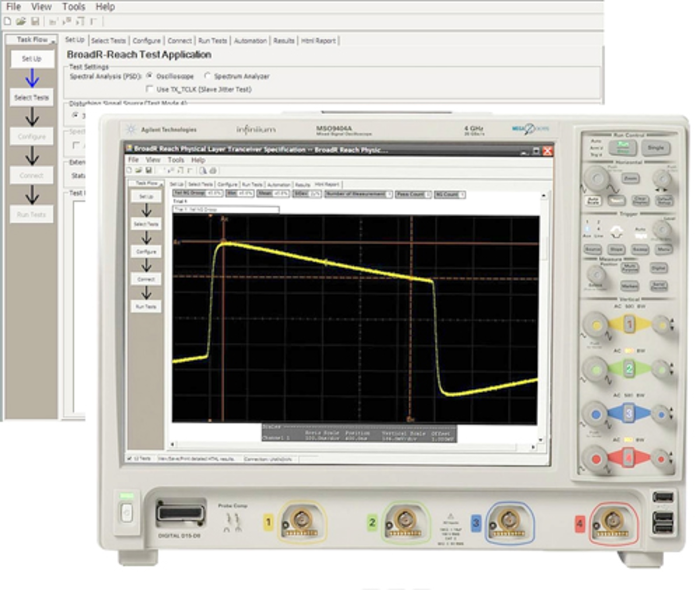Collapse the Task Flow panel pin arrow
The width and height of the screenshot is (700, 590).
click(53, 42)
